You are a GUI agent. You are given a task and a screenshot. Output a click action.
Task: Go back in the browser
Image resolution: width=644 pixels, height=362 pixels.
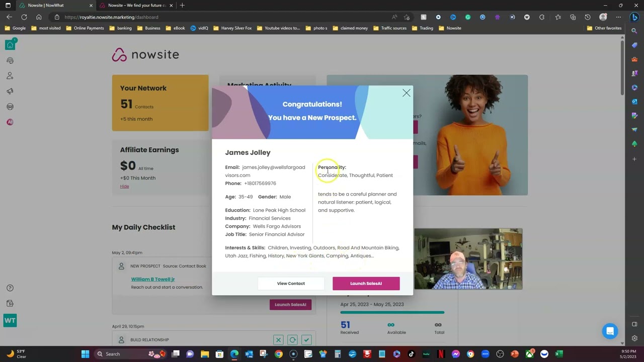click(9, 17)
